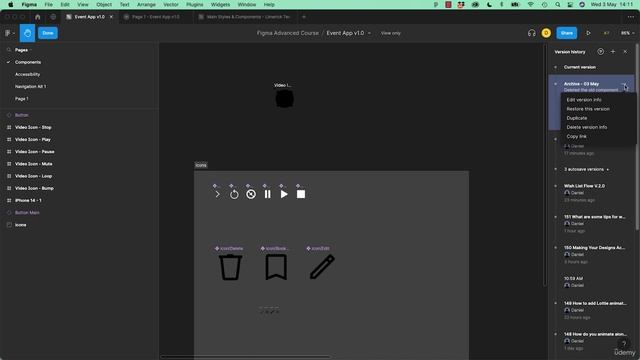Choose Copy link from version menu
The width and height of the screenshot is (640, 360).
576,136
